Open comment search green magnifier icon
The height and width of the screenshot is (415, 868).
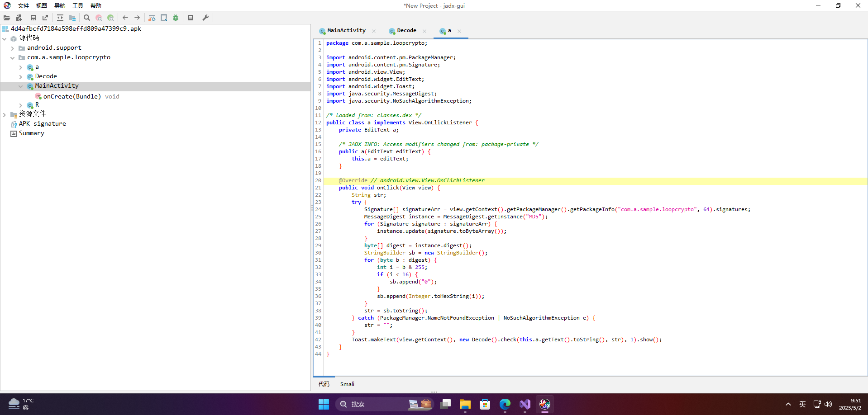click(x=110, y=18)
